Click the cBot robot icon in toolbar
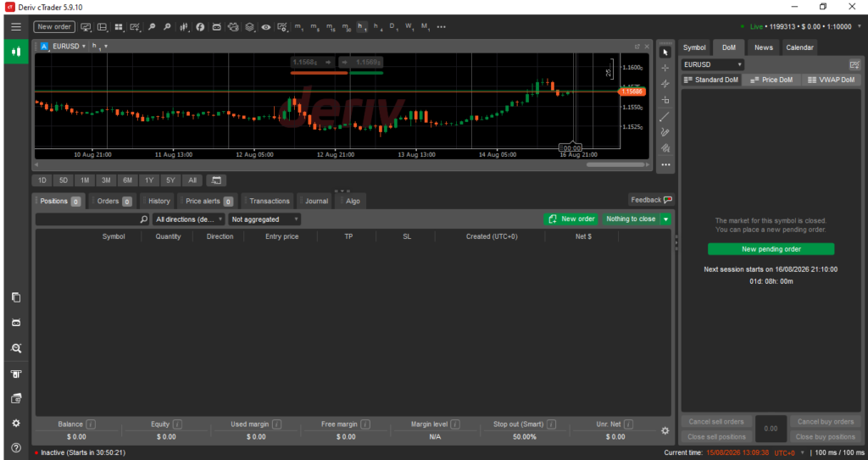Image resolution: width=868 pixels, height=460 pixels. [x=216, y=26]
